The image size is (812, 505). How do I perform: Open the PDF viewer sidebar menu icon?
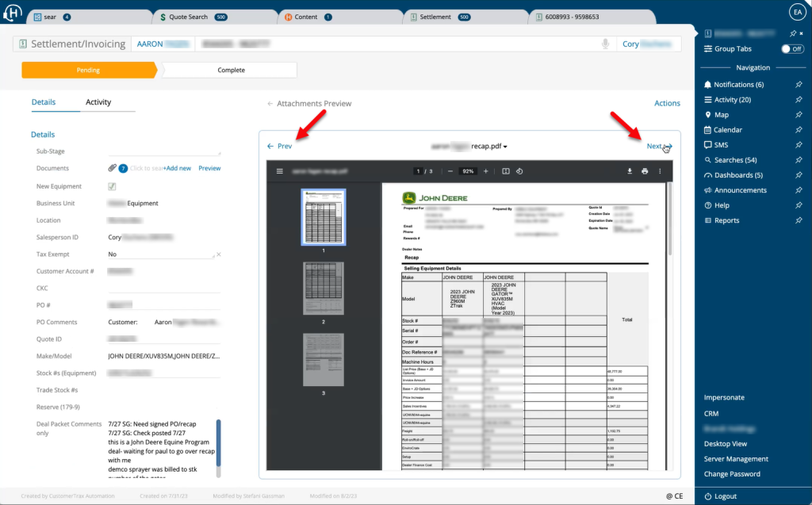pos(279,171)
